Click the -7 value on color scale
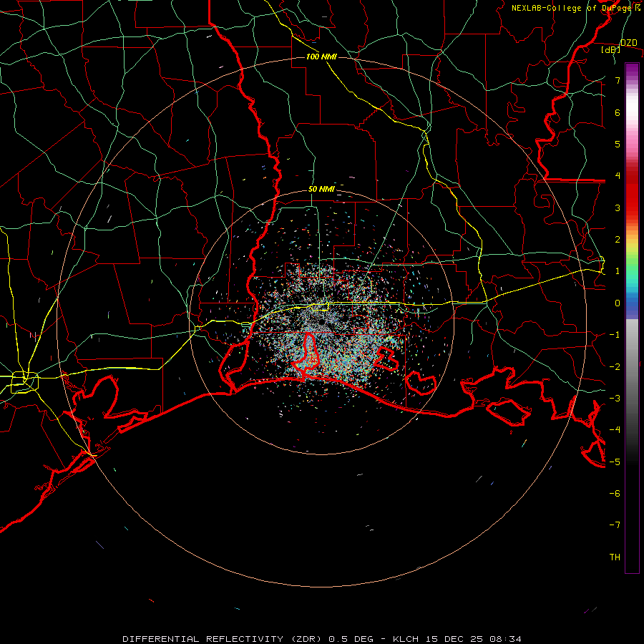 tap(615, 525)
